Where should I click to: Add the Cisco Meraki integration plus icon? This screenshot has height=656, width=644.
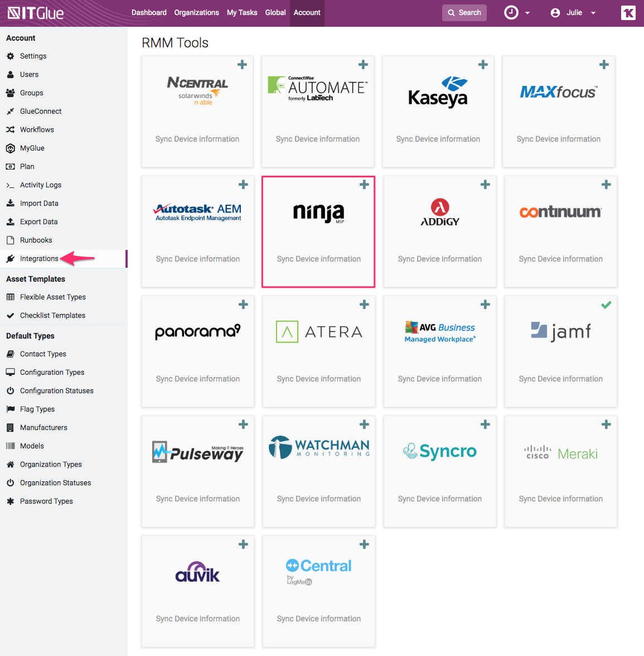tap(606, 425)
